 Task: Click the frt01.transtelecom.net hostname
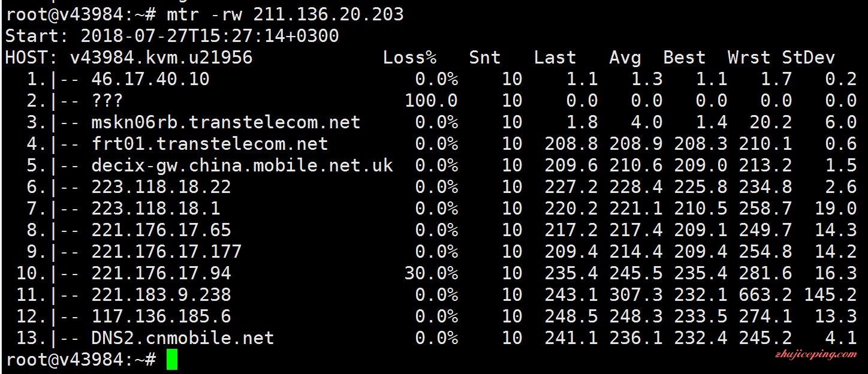click(210, 144)
